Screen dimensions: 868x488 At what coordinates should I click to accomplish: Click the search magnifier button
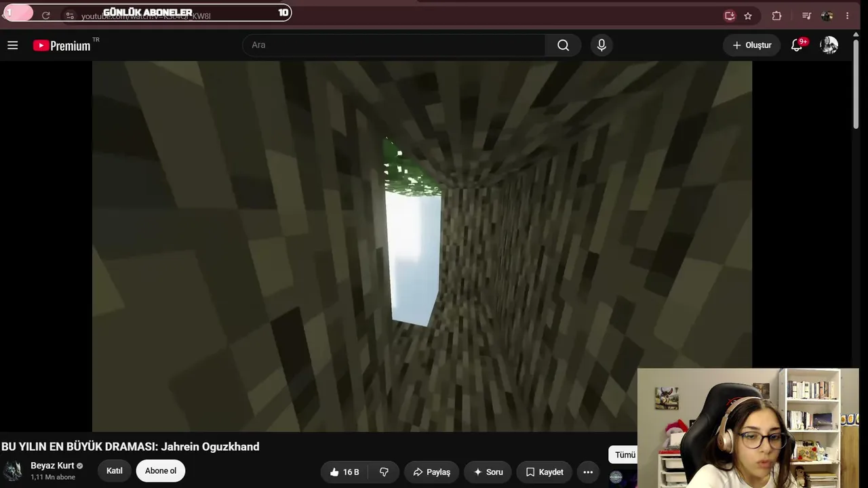[563, 45]
